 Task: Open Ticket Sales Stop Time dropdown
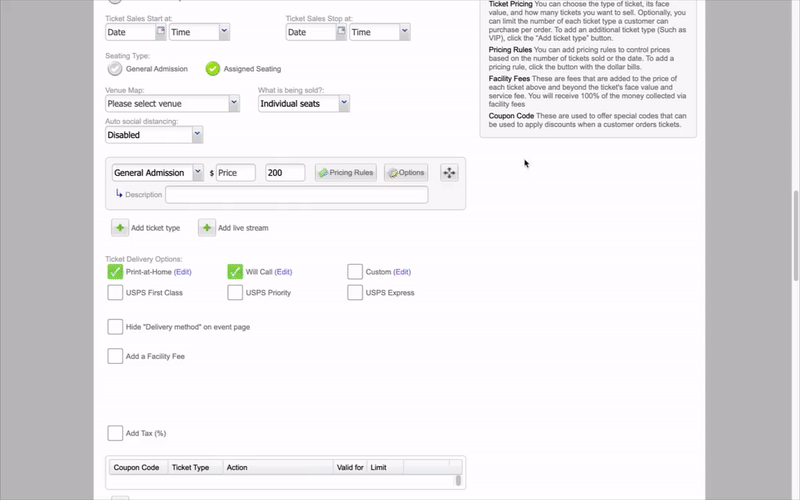pos(380,32)
